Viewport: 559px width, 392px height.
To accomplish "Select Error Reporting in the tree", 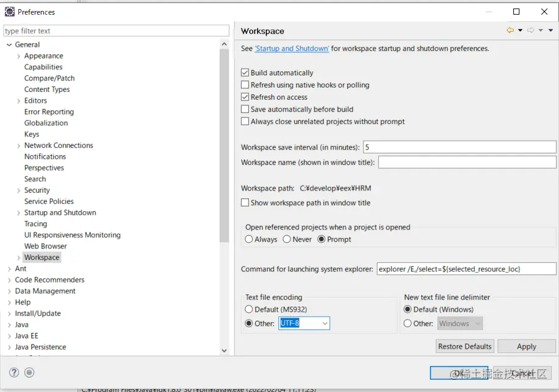I will click(49, 112).
